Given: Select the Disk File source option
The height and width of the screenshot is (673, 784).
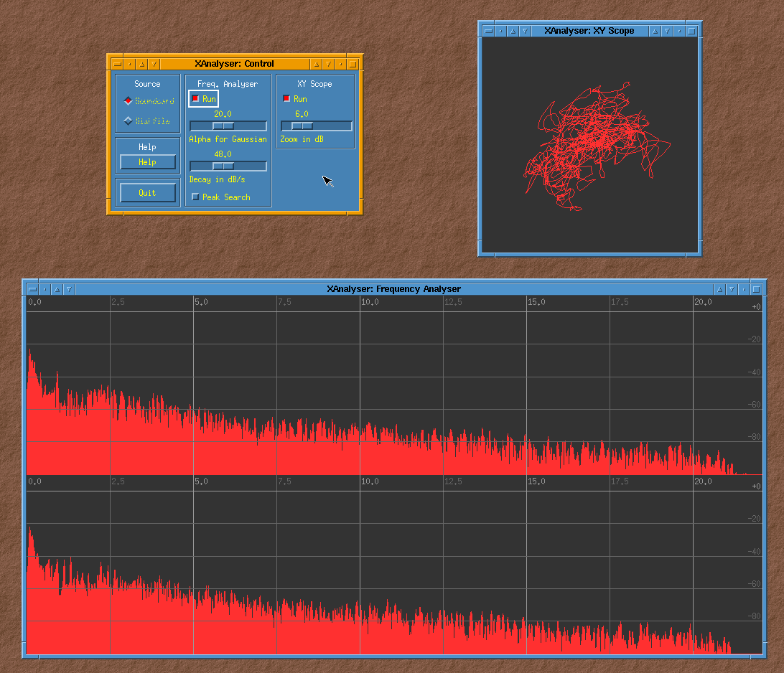Looking at the screenshot, I should click(129, 121).
